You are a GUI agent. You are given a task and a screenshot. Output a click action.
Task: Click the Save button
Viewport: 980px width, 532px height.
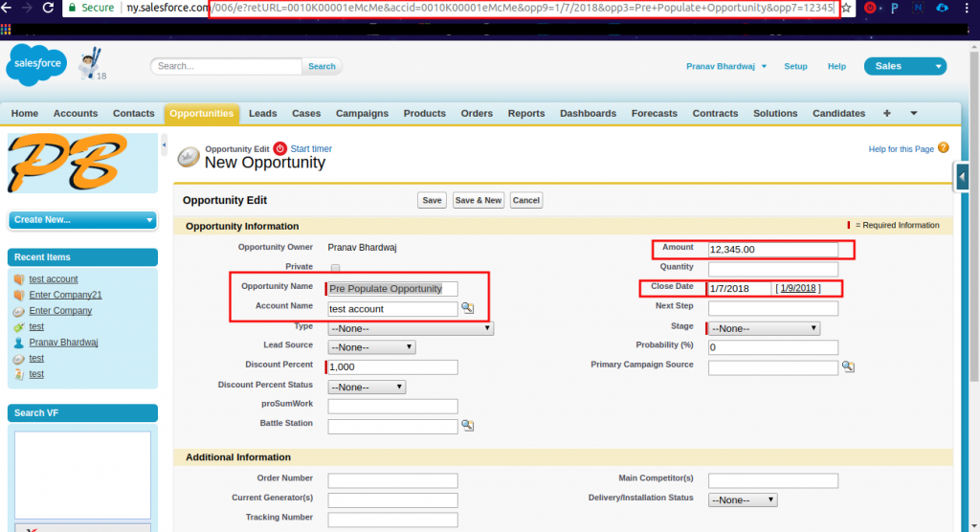[432, 200]
